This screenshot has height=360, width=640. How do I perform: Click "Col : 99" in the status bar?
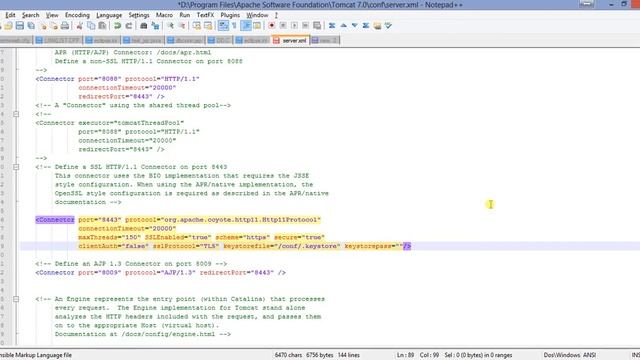429,355
